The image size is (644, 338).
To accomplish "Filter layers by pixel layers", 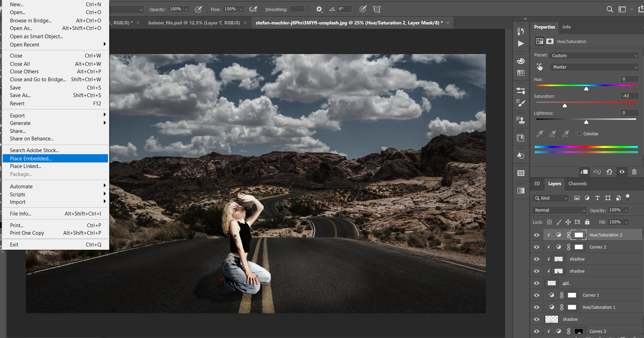I will 577,198.
